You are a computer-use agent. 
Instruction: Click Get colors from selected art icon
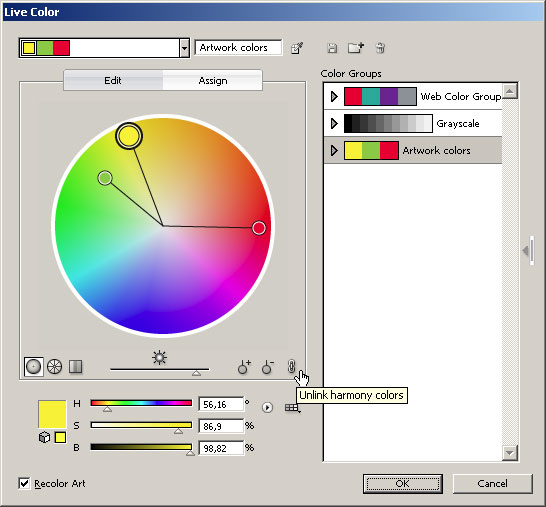point(297,48)
